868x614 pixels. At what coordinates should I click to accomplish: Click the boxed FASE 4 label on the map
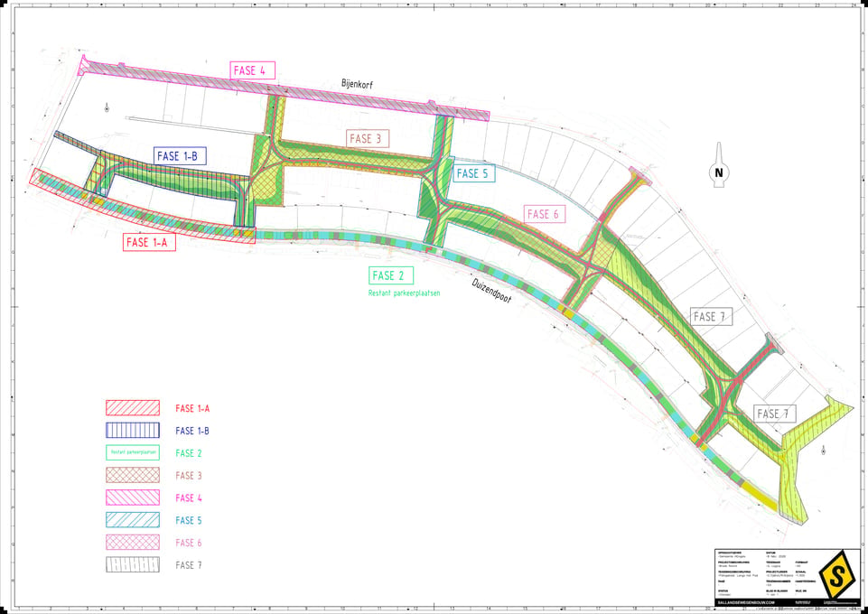[252, 70]
